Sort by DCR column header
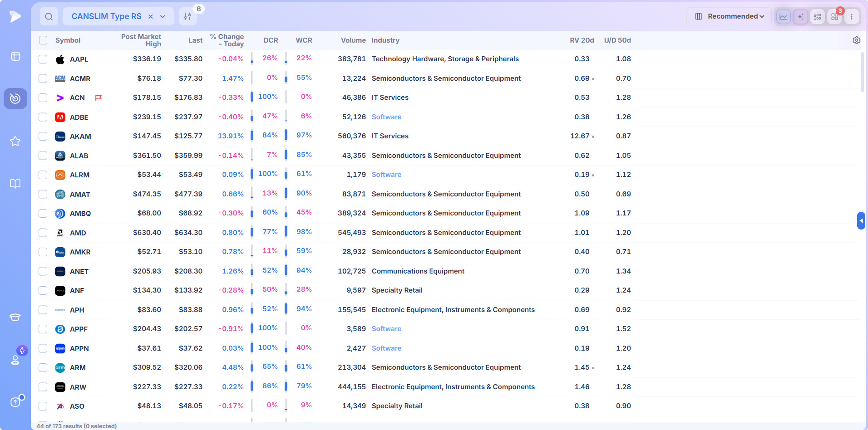 point(271,40)
